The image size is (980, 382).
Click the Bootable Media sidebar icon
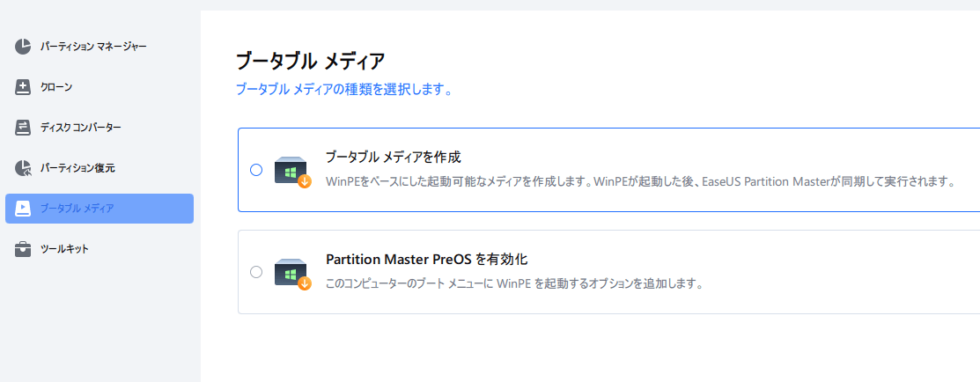[23, 209]
